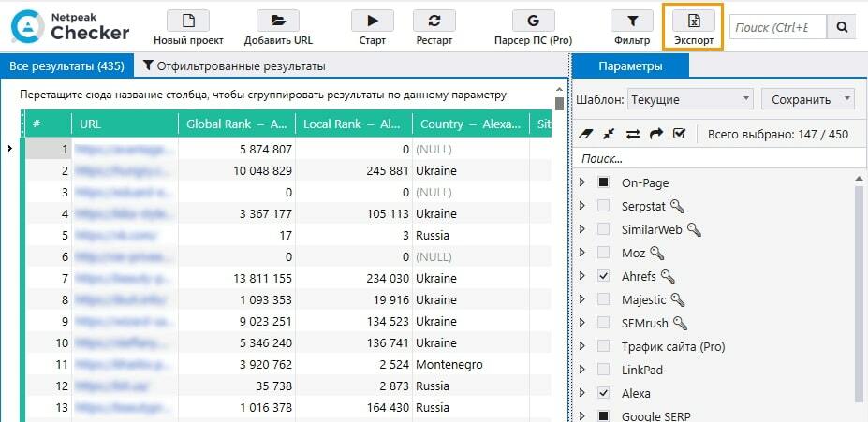
Task: Focus the Поиск (Ctrl+E) search field
Action: pos(778,27)
